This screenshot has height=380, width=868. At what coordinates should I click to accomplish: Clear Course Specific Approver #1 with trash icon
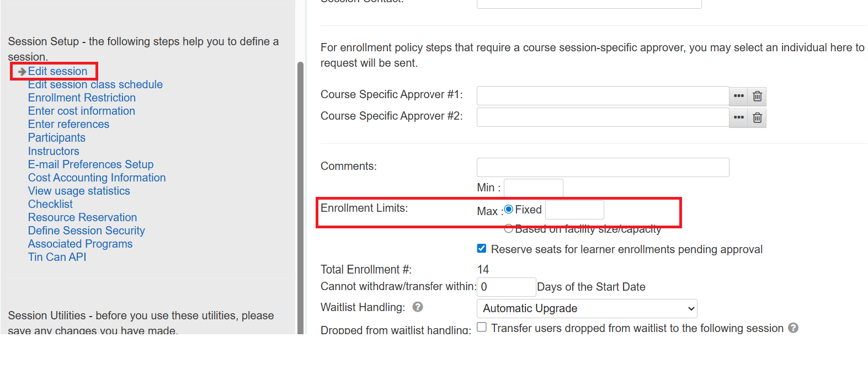757,96
